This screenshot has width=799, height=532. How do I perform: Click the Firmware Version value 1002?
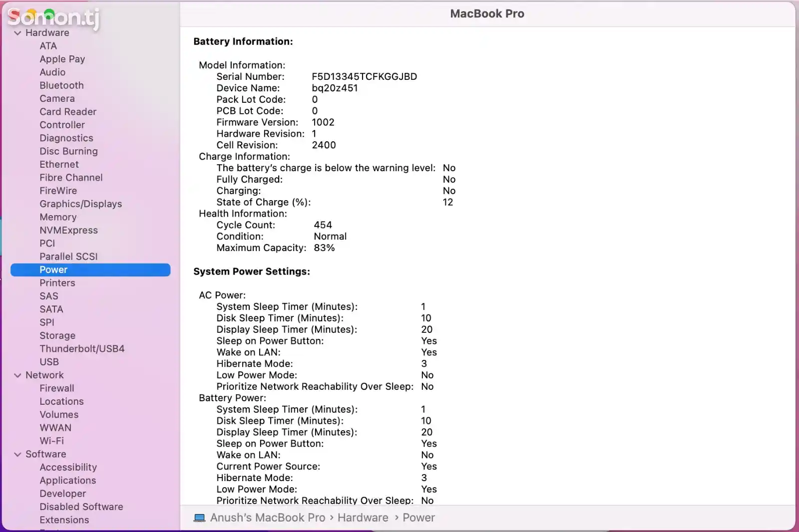[323, 122]
